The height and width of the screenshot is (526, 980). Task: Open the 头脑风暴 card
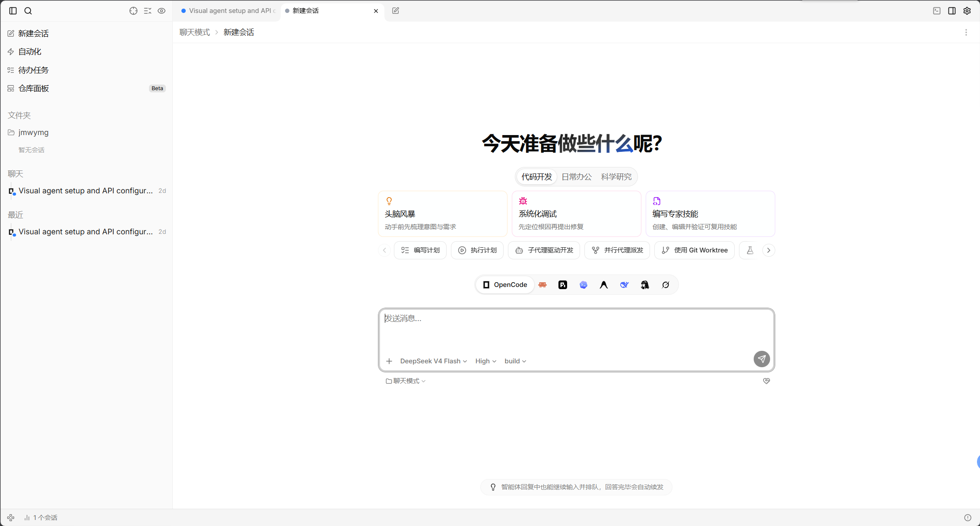(x=443, y=214)
